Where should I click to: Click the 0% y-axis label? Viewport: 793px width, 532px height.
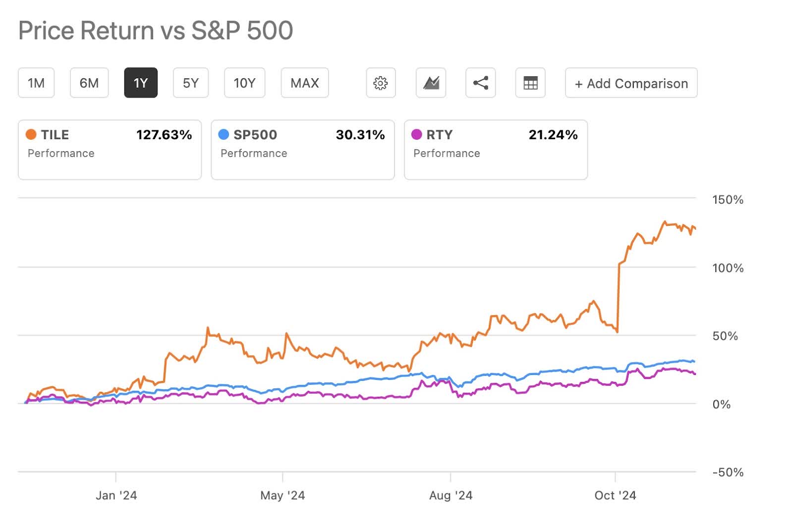(x=722, y=404)
